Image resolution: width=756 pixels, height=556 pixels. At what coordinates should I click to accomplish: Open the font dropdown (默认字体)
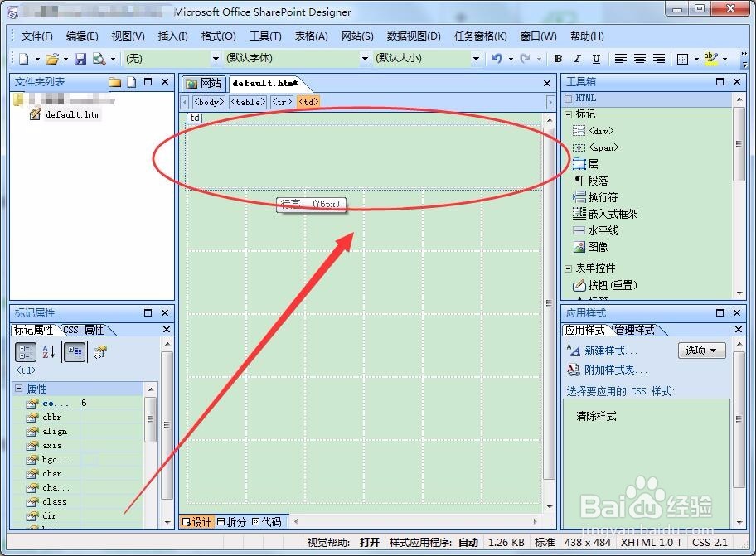(365, 58)
